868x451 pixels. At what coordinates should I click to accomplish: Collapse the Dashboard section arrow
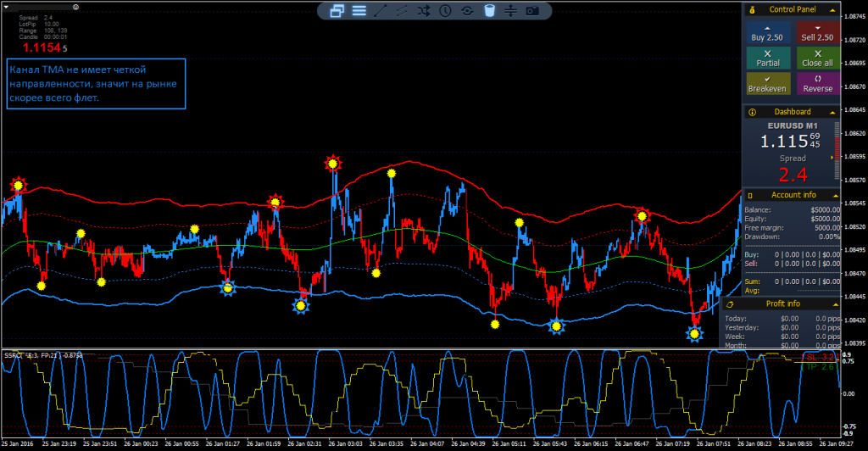[x=833, y=112]
